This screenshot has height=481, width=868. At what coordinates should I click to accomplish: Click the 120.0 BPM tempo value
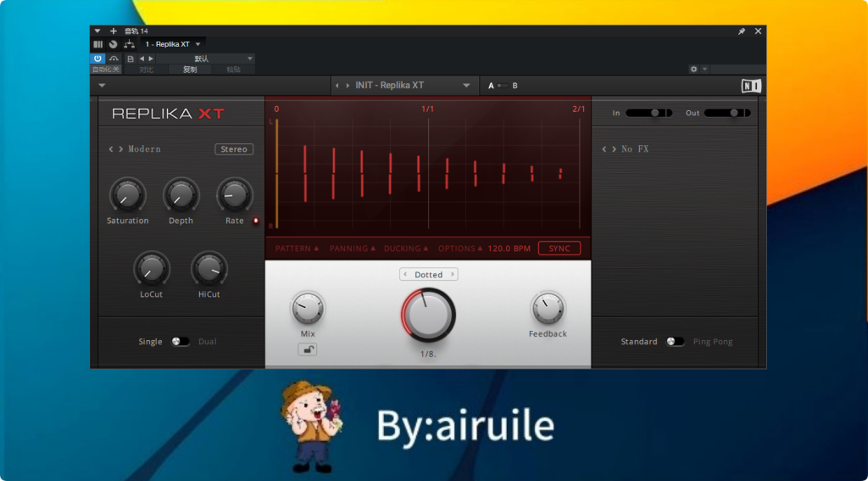(509, 249)
